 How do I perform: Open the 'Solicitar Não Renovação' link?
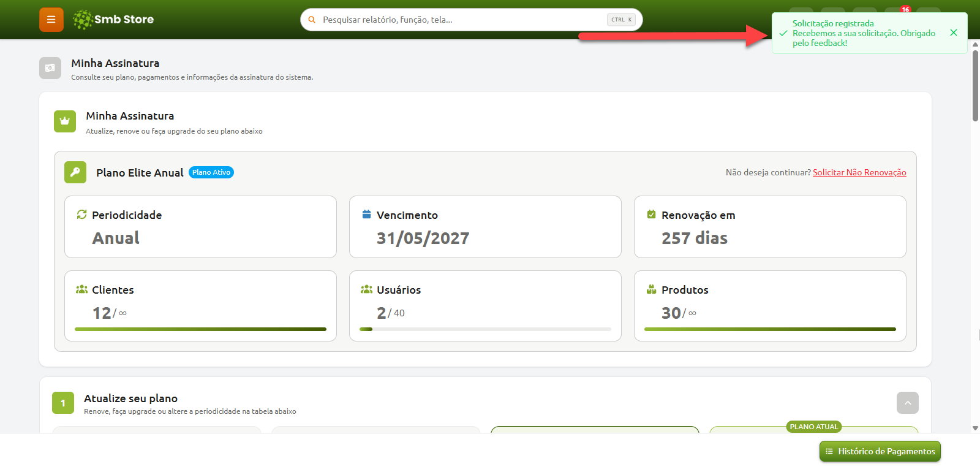[859, 172]
